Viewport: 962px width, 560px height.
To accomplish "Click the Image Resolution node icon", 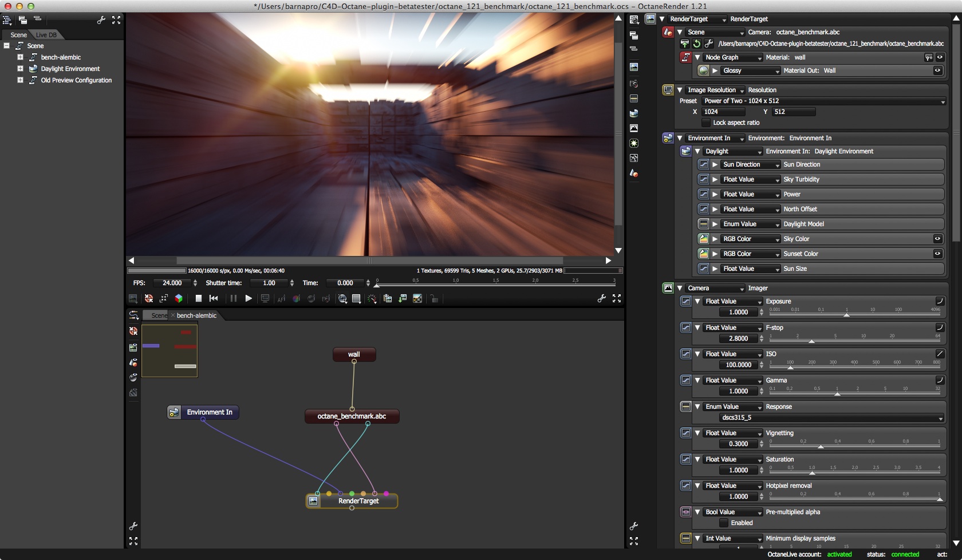I will tap(668, 90).
